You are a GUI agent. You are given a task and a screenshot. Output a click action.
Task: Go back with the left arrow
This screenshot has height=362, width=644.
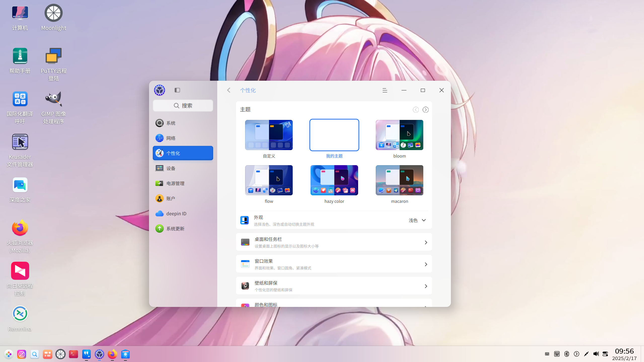pyautogui.click(x=229, y=90)
